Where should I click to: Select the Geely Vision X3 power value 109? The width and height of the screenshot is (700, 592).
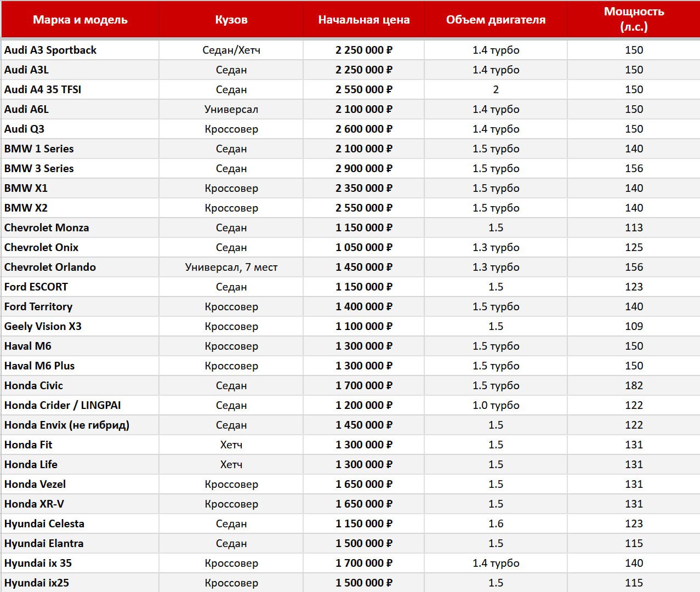[634, 326]
